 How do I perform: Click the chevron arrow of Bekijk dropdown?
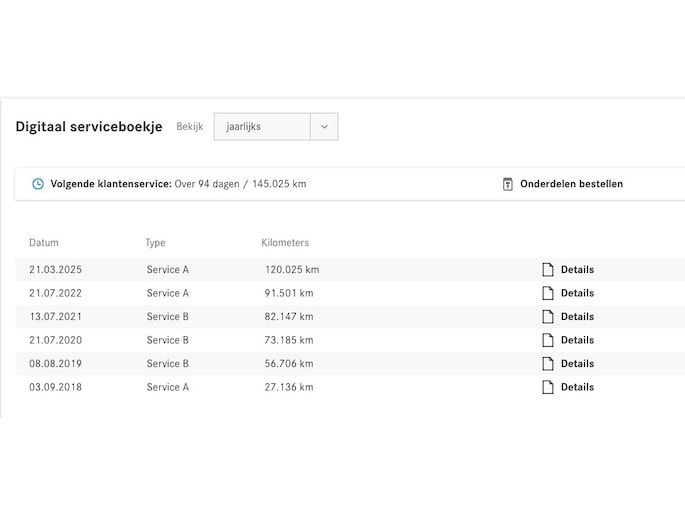tap(324, 127)
